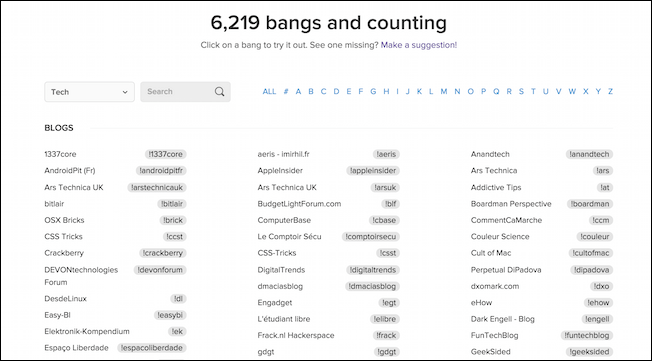Click the !ccm bang tag

coord(601,220)
